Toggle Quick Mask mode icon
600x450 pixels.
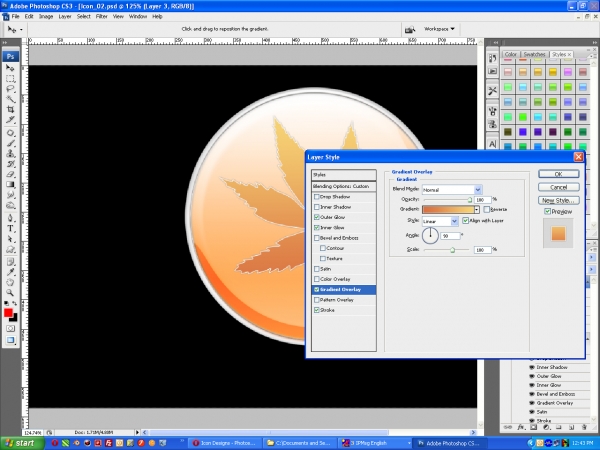[10, 328]
